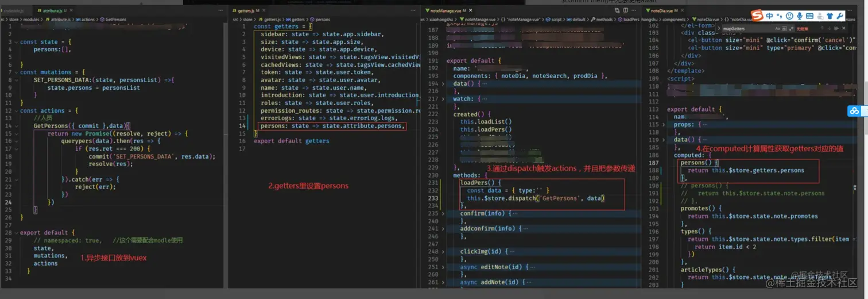Image resolution: width=868 pixels, height=299 pixels.
Task: Open the Sogou toolbox wrench icon
Action: (x=840, y=16)
